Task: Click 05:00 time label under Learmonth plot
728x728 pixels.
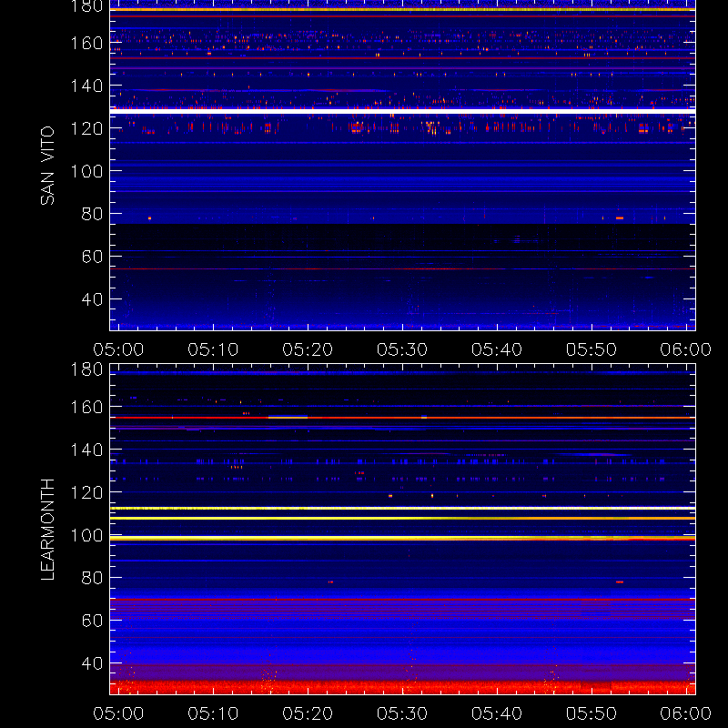Action: click(x=118, y=713)
